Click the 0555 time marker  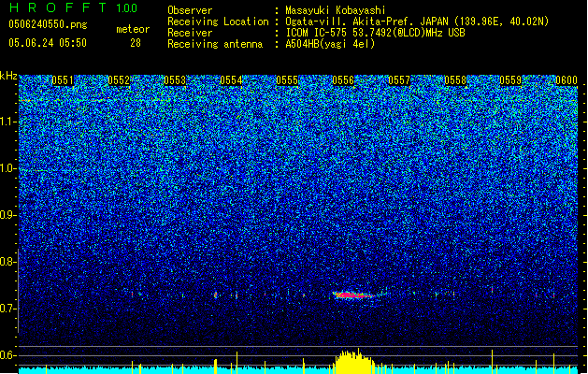pos(287,80)
